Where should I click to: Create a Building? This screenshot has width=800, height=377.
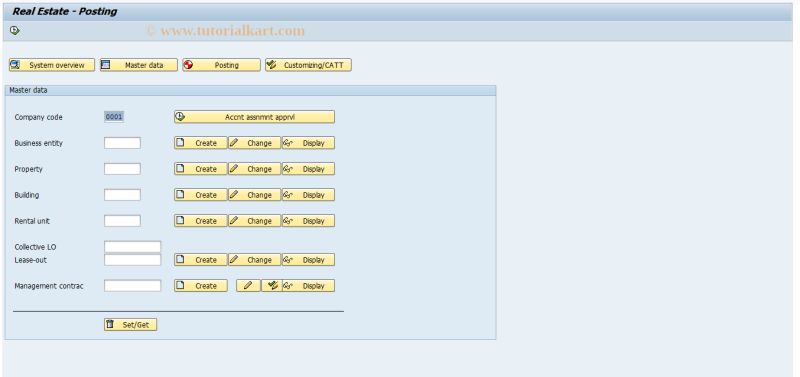(201, 195)
